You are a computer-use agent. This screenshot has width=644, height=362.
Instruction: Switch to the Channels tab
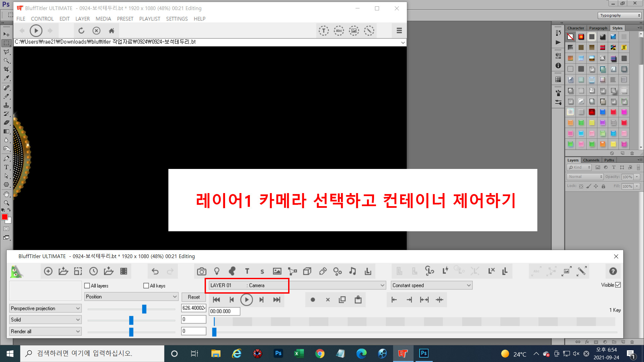pyautogui.click(x=591, y=160)
